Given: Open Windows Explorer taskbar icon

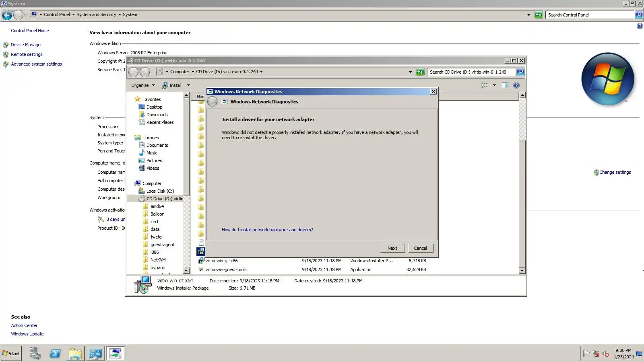Looking at the screenshot, I should (75, 354).
